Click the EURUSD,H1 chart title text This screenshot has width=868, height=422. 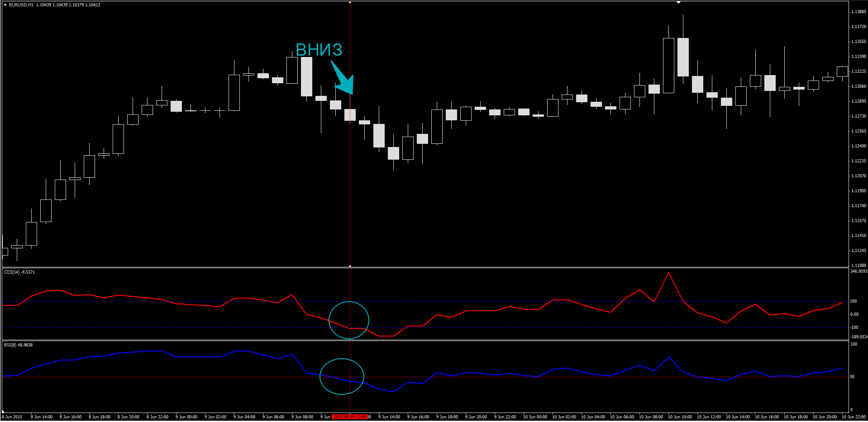[21, 5]
